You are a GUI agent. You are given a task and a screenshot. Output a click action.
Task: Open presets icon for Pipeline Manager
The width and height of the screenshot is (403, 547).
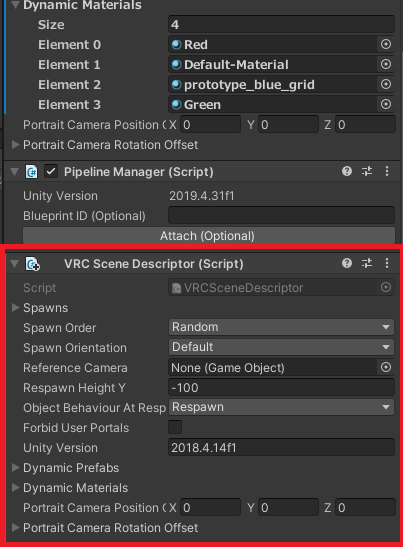367,171
